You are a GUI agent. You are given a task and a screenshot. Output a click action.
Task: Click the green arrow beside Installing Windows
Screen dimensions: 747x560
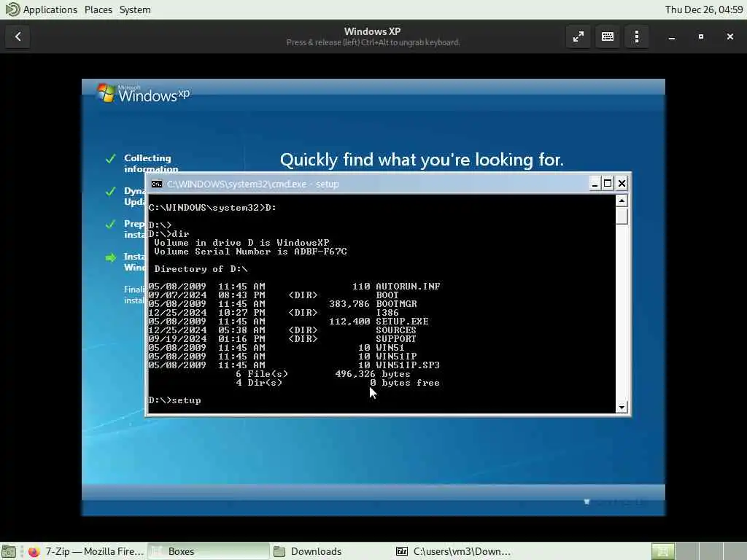111,257
